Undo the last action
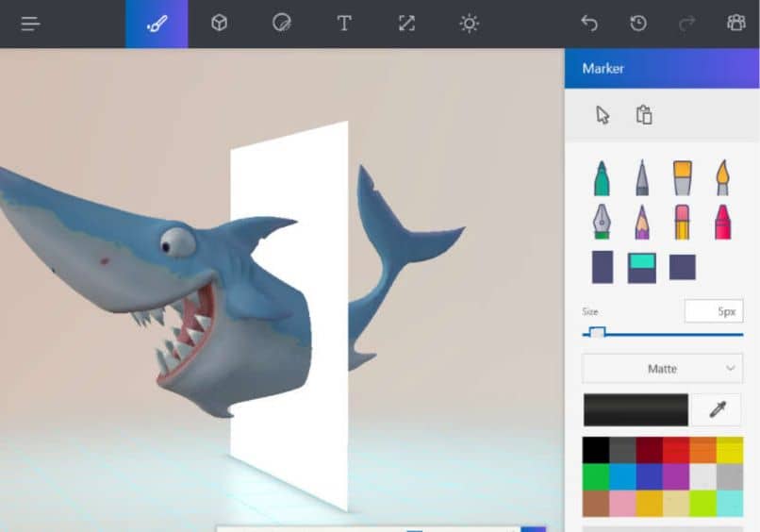Screen dimensions: 760x532 (x=589, y=24)
